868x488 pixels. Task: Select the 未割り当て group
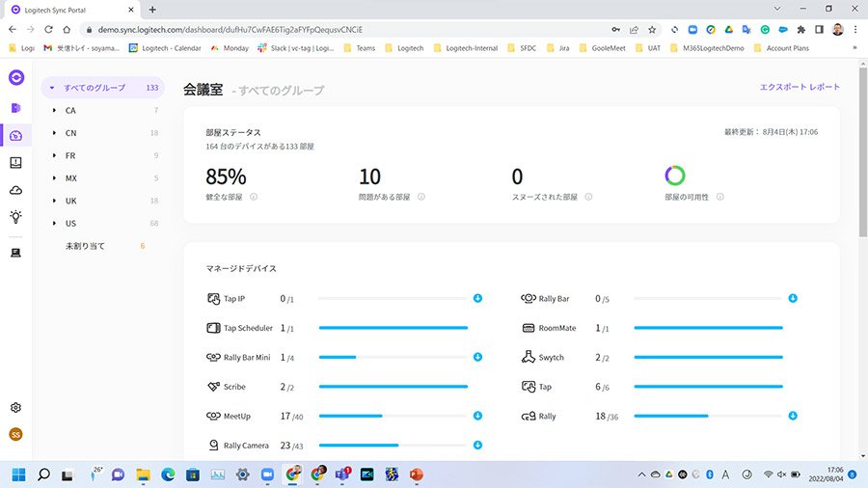pos(85,246)
